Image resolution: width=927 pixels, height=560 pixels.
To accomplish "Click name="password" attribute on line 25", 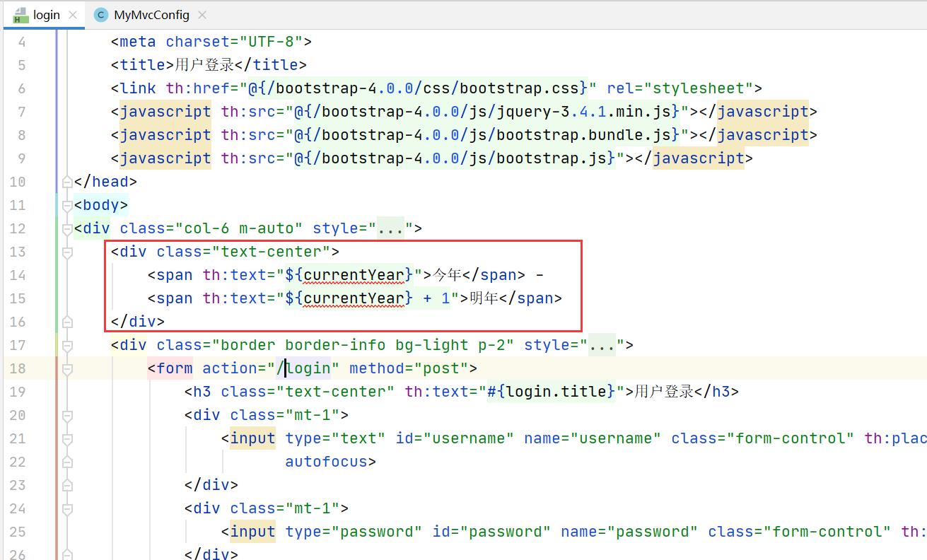I will pyautogui.click(x=629, y=532).
